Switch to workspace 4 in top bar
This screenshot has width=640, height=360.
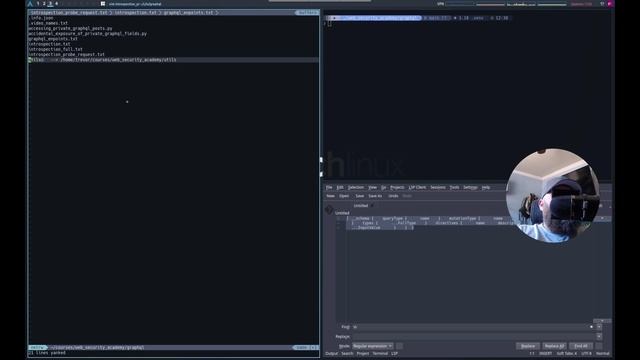pyautogui.click(x=56, y=4)
